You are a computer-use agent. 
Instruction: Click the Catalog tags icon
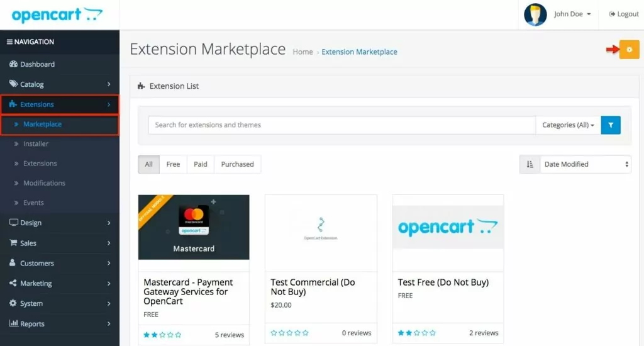coord(13,84)
